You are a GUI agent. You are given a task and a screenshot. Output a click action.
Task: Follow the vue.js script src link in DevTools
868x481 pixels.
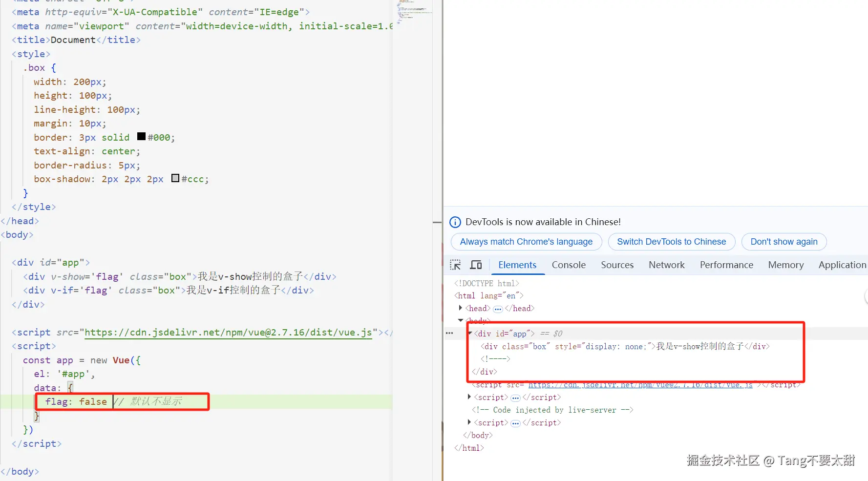pos(640,385)
